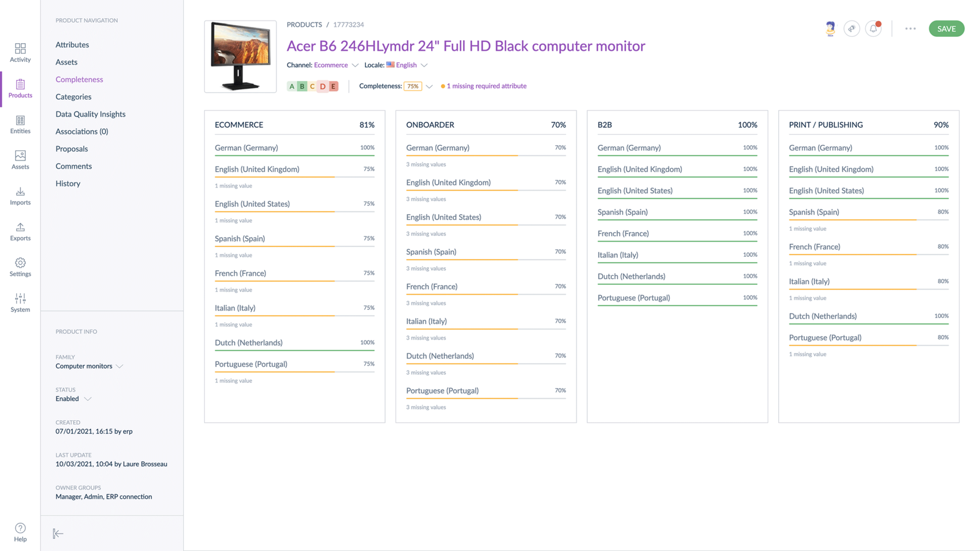Click the quality score D badge
This screenshot has width=980, height=551.
click(x=323, y=86)
